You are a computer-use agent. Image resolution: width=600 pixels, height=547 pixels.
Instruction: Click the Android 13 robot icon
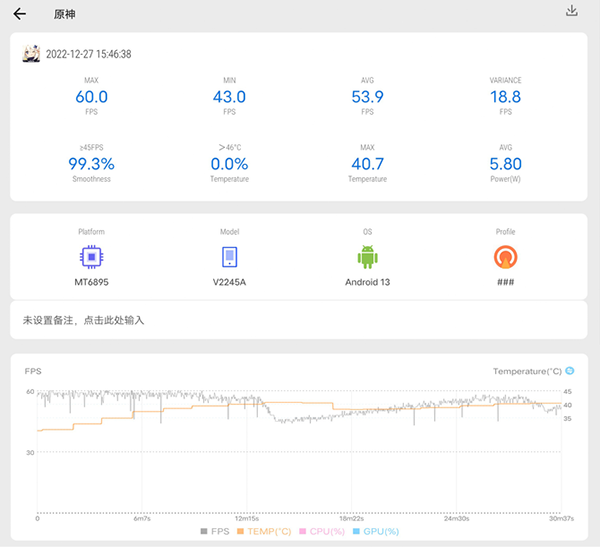pyautogui.click(x=367, y=257)
